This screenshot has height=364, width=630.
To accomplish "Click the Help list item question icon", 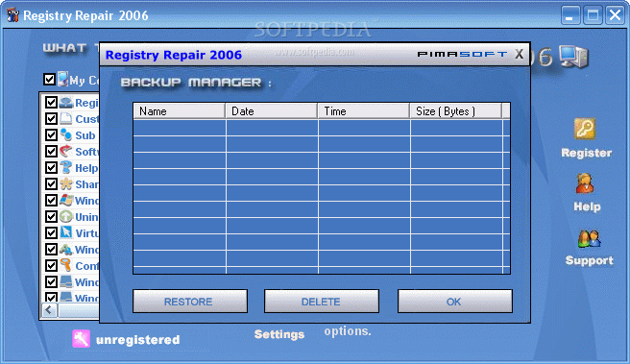I will pos(66,167).
